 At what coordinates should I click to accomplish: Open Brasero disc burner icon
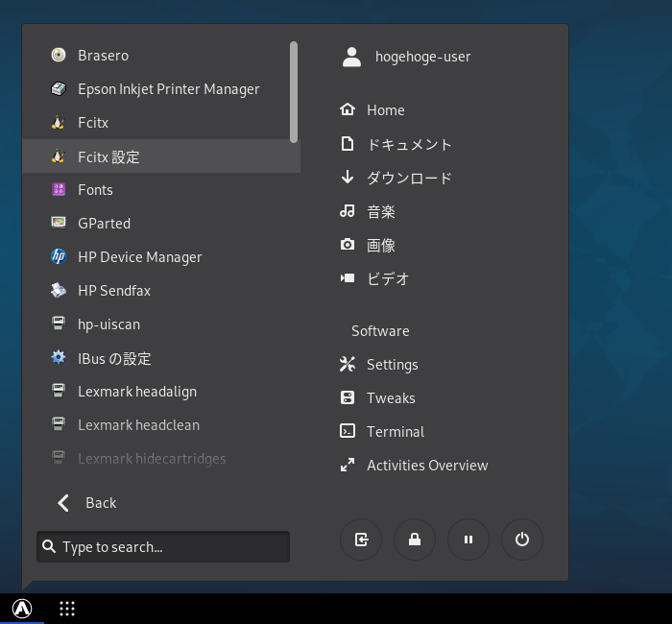coord(59,55)
